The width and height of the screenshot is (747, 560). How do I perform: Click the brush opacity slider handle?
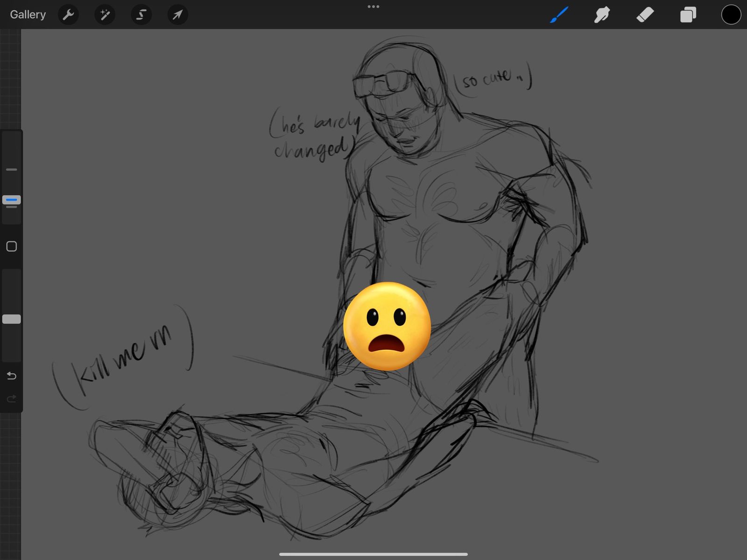tap(12, 319)
